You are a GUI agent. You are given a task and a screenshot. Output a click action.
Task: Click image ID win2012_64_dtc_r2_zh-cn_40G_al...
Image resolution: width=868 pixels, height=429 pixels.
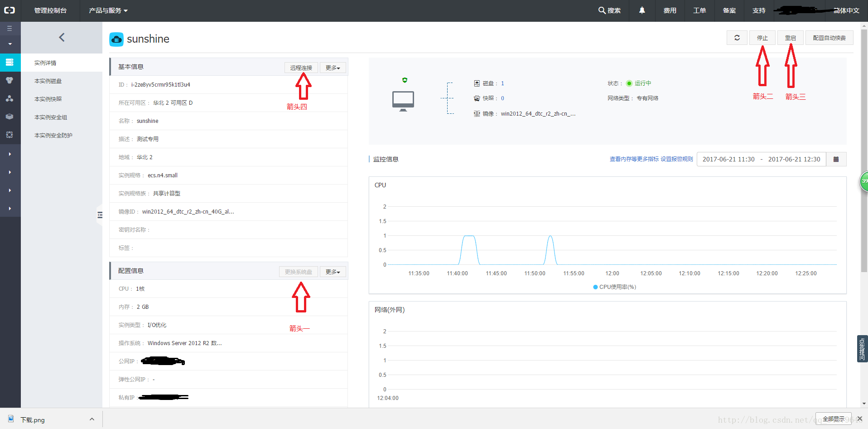coord(188,212)
